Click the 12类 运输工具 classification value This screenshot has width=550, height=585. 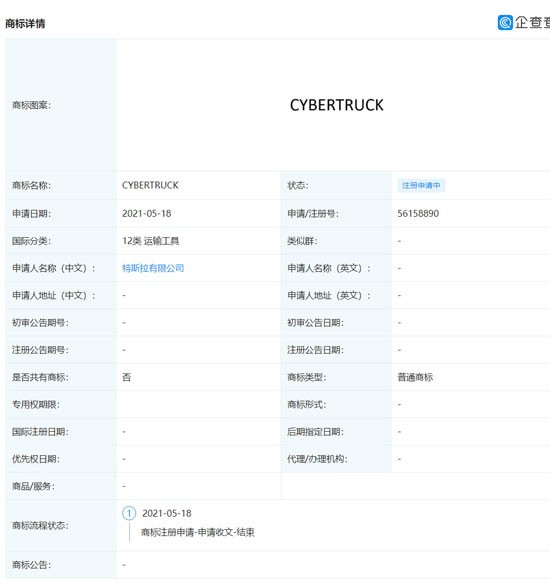coord(150,241)
